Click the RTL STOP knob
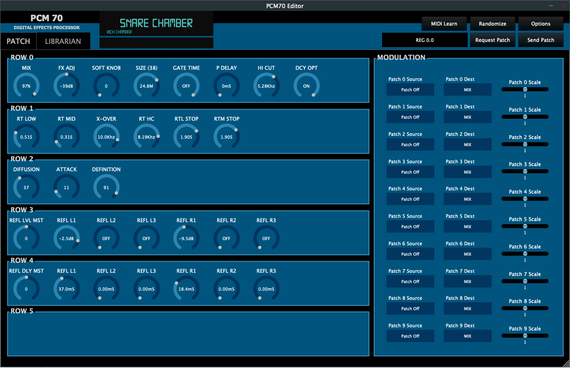The width and height of the screenshot is (570, 368). 186,137
